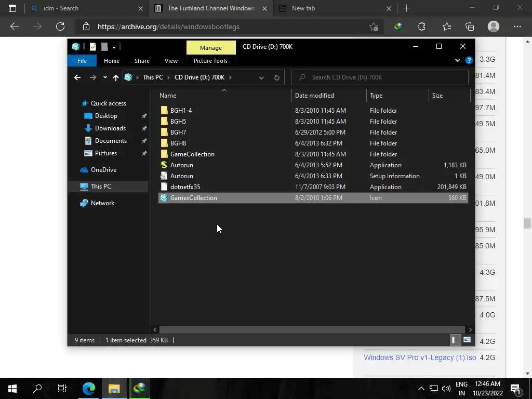Open Windows SV Pro v1-Legacy (1).iso link

coord(420,357)
